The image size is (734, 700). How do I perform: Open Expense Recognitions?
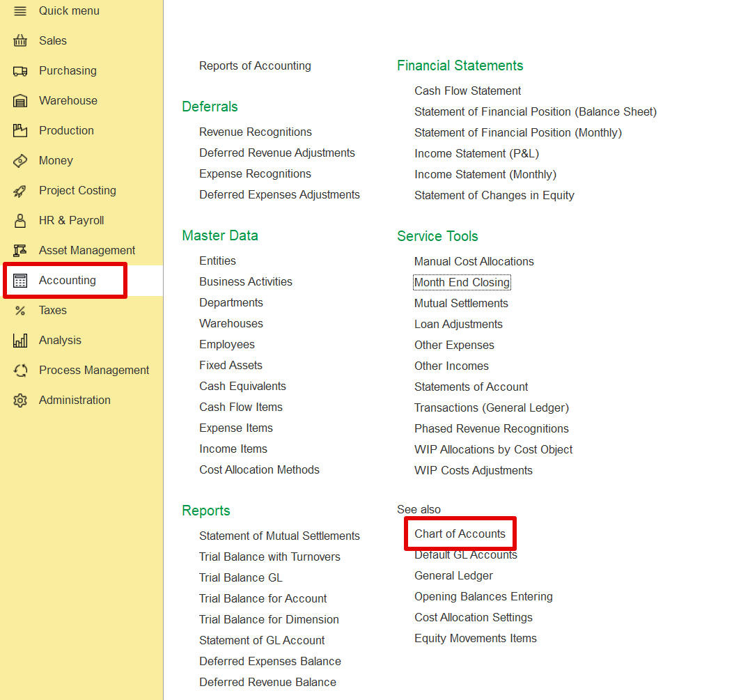coord(255,173)
